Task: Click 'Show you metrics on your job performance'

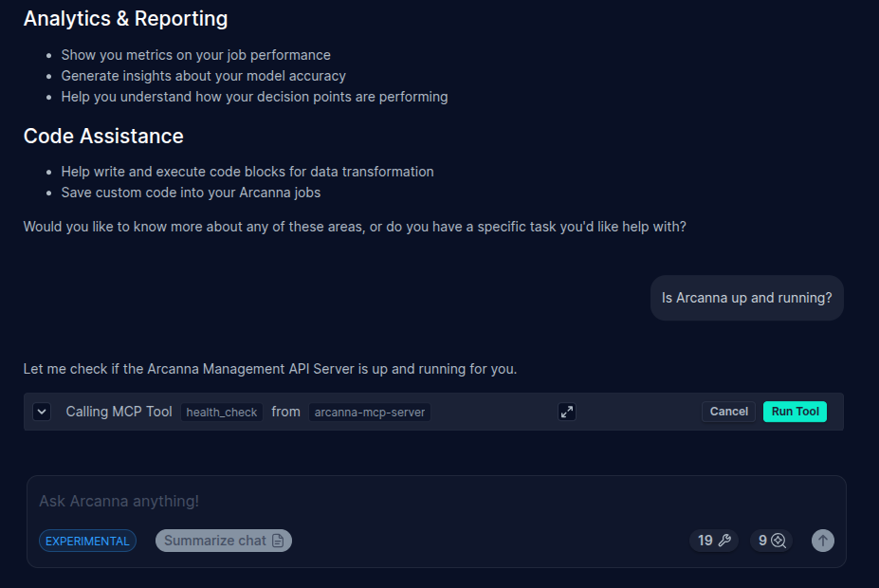Action: pos(195,55)
